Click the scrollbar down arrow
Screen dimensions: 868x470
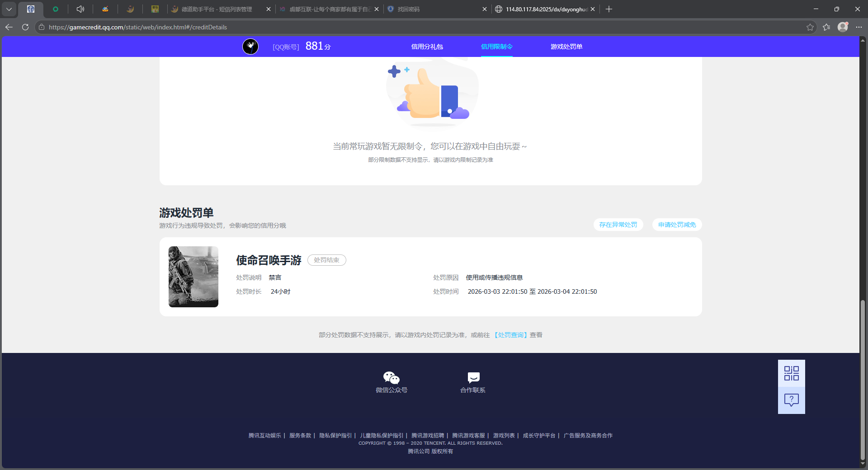click(x=863, y=464)
